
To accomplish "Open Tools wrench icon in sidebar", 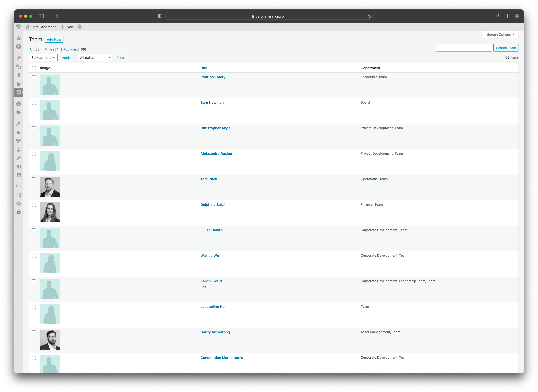I will (19, 158).
